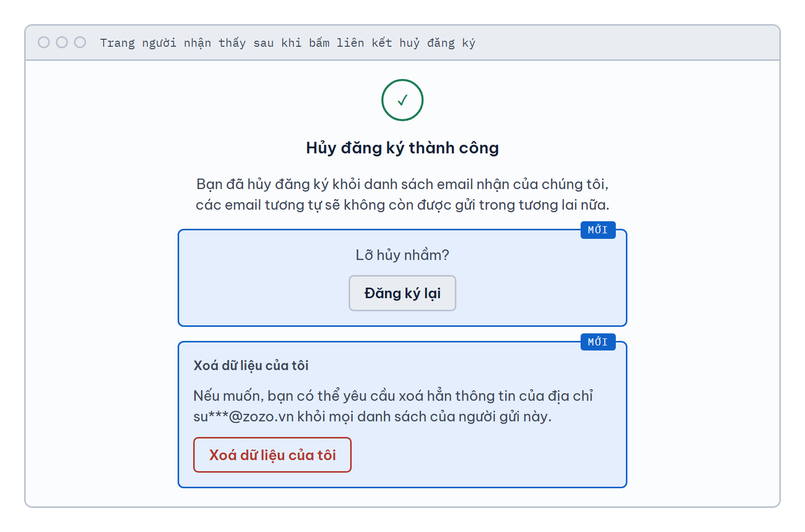Image resolution: width=805 pixels, height=532 pixels.
Task: Click the 'MỚI' badge on the re-subscribe card
Action: (x=598, y=230)
